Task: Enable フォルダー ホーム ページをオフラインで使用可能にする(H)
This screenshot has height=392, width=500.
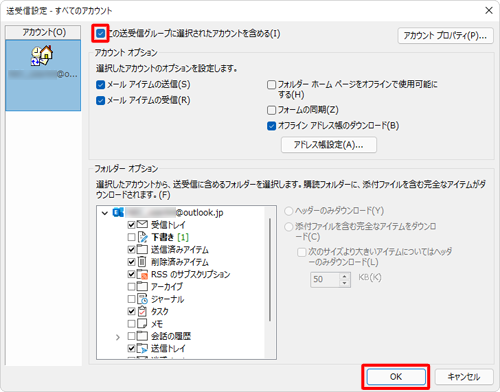Action: [271, 85]
